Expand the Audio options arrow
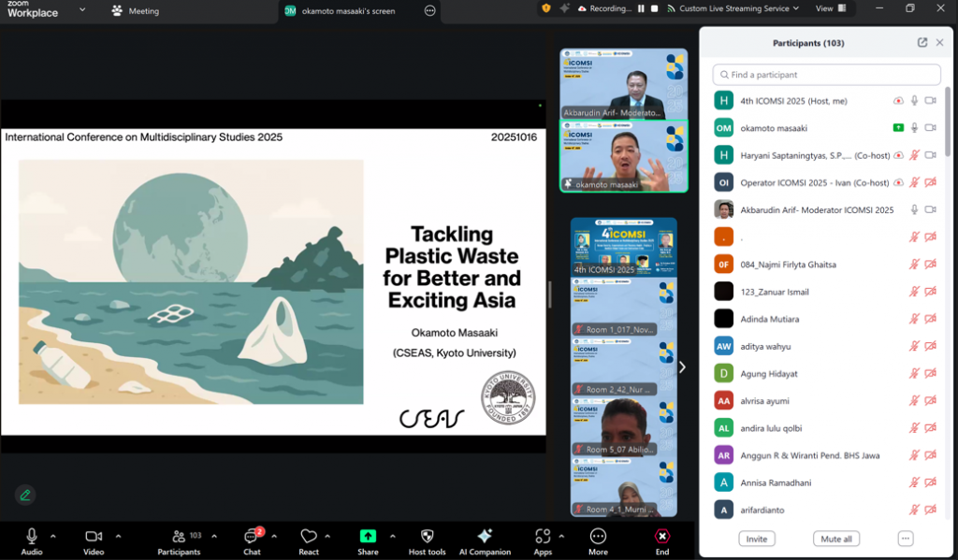The image size is (958, 560). pos(52,537)
